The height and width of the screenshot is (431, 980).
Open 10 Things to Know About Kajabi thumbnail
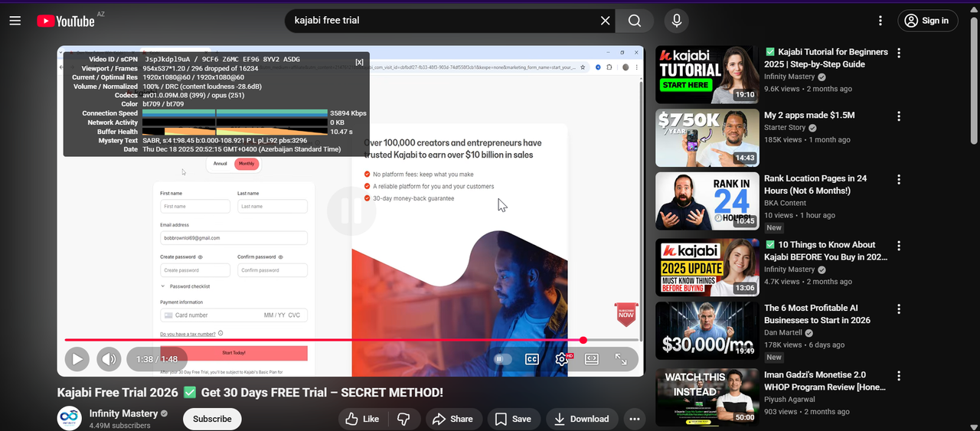(x=707, y=267)
